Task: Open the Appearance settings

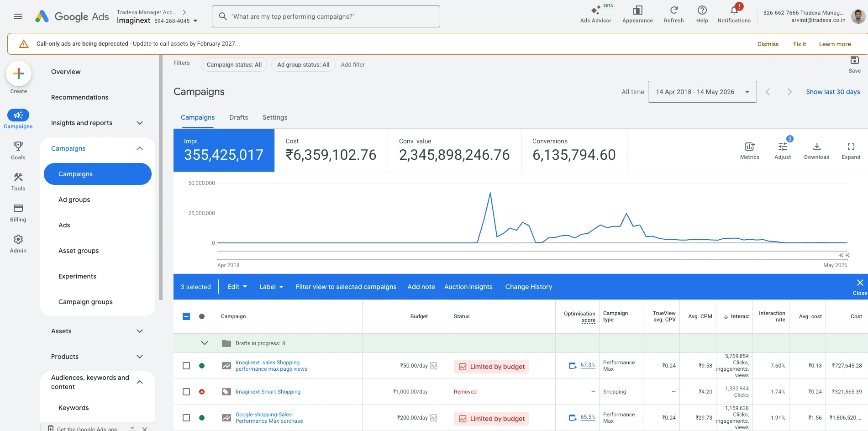Action: pyautogui.click(x=637, y=14)
